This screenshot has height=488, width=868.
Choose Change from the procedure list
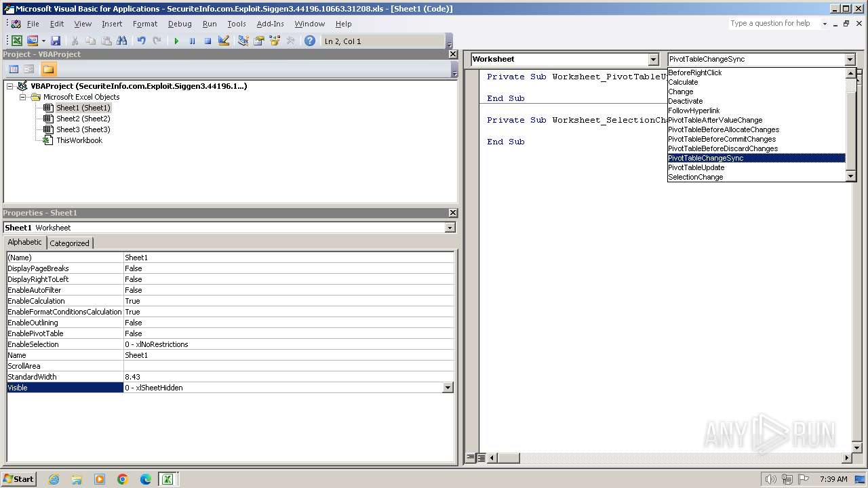click(x=756, y=91)
